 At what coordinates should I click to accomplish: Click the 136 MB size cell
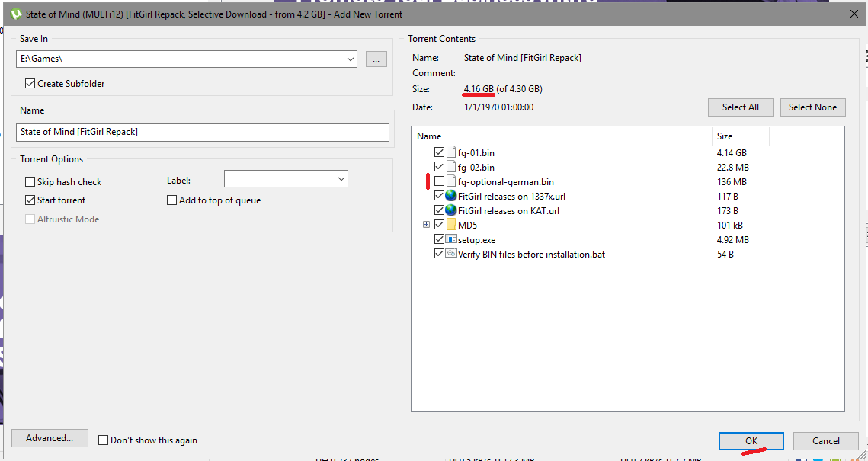[x=731, y=181]
